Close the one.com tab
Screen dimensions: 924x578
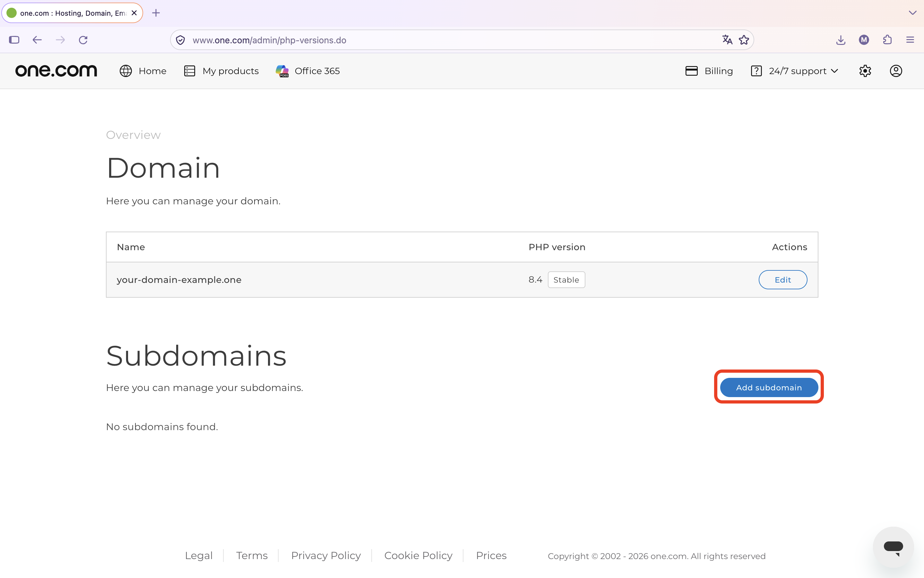tap(134, 13)
